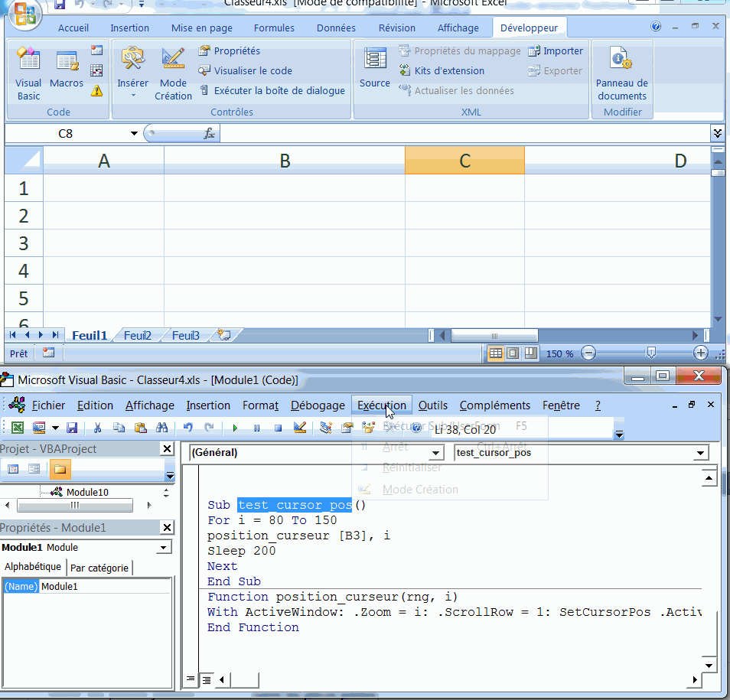
Task: Open Insert object dropdown arrow in VBA toolbar
Action: click(x=55, y=427)
